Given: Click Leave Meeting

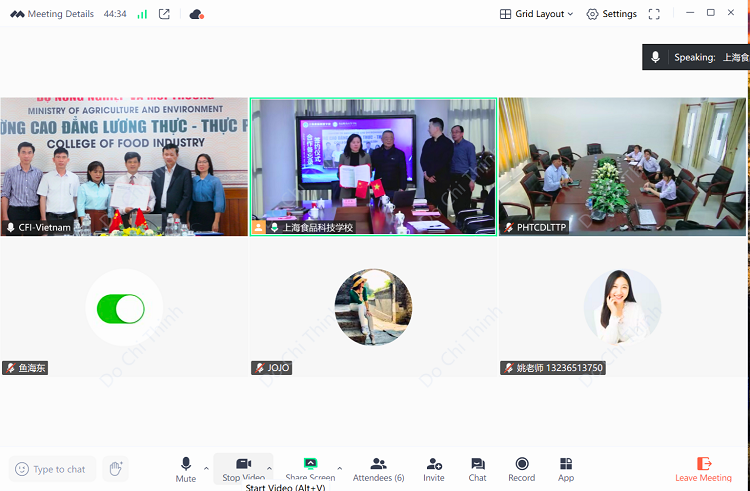Looking at the screenshot, I should (x=703, y=468).
